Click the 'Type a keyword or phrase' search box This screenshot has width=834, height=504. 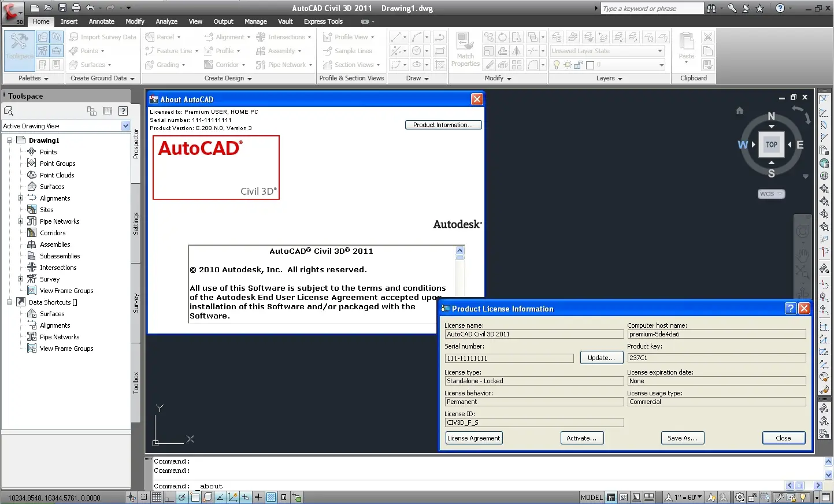coord(652,8)
